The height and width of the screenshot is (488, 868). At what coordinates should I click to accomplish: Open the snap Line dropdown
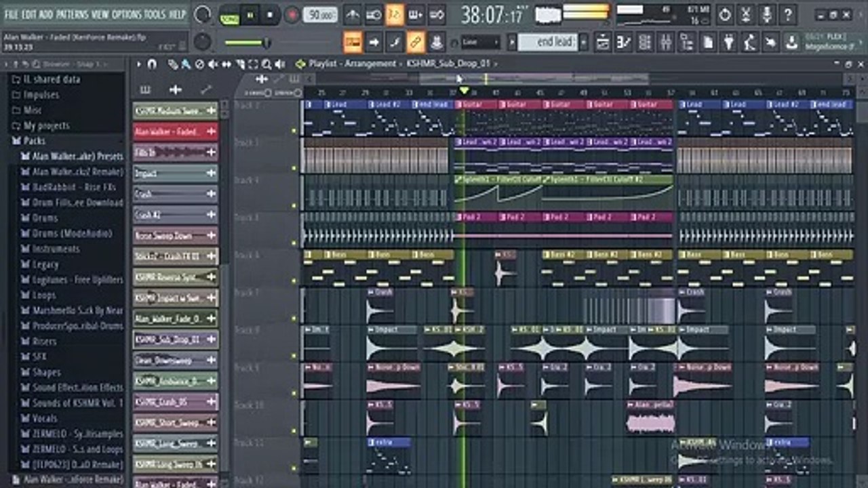point(480,42)
